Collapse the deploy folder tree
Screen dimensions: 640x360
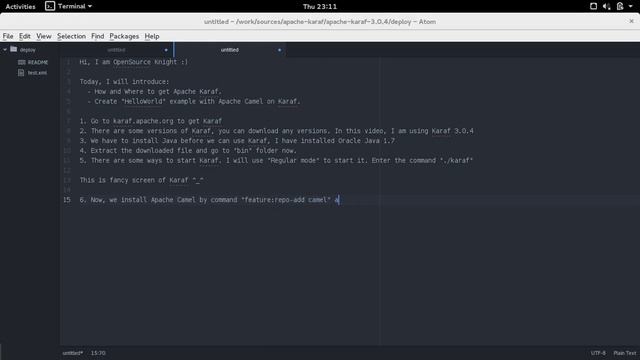click(5, 50)
